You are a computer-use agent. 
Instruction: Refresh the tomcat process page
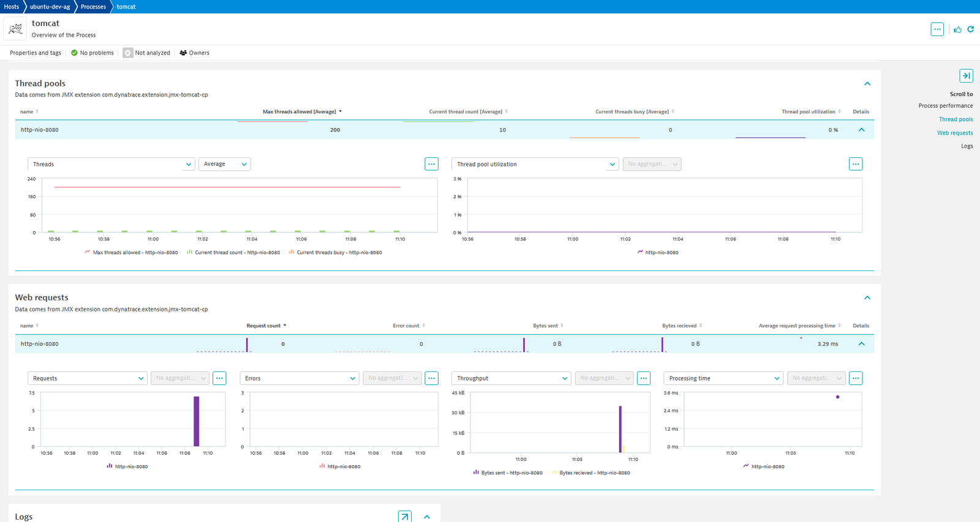click(970, 29)
